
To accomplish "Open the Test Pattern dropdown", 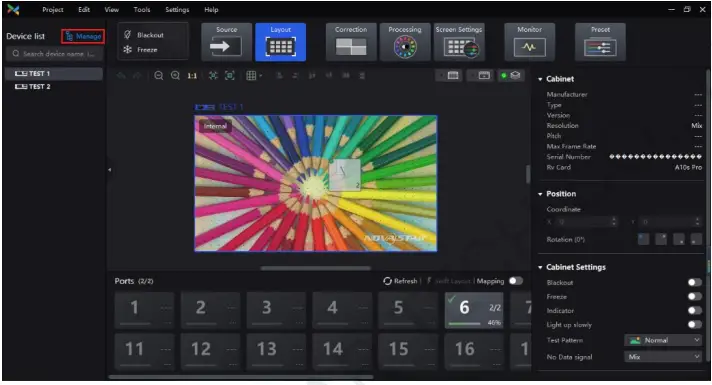I will click(x=663, y=340).
